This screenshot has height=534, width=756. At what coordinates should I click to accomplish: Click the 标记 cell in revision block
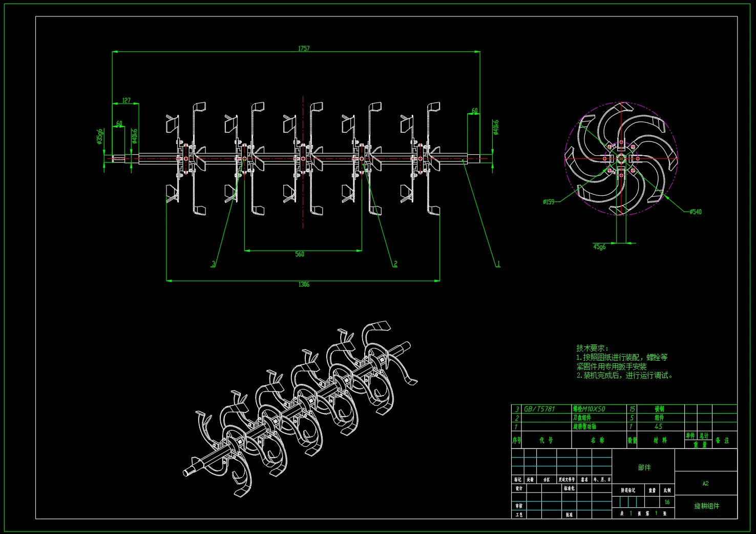coord(518,480)
